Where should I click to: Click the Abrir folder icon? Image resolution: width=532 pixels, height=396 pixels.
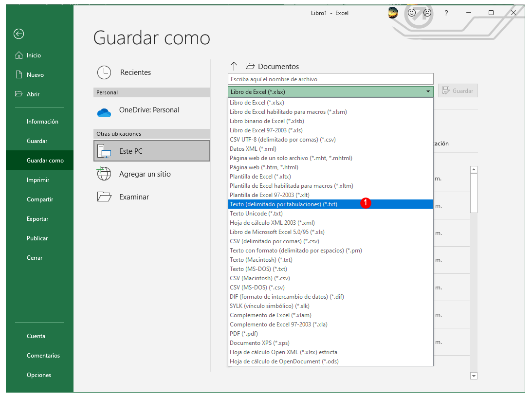18,94
